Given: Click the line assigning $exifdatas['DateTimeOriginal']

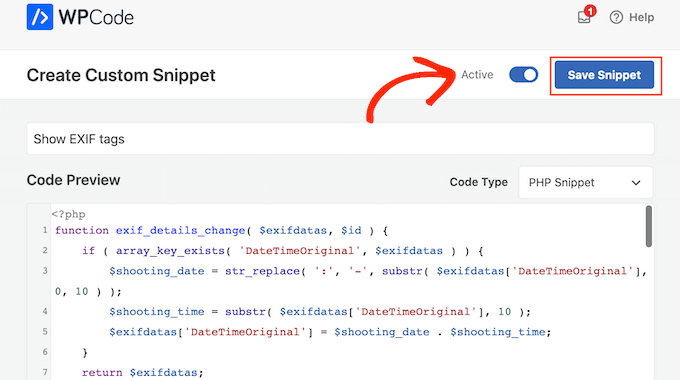Looking at the screenshot, I should pos(330,332).
